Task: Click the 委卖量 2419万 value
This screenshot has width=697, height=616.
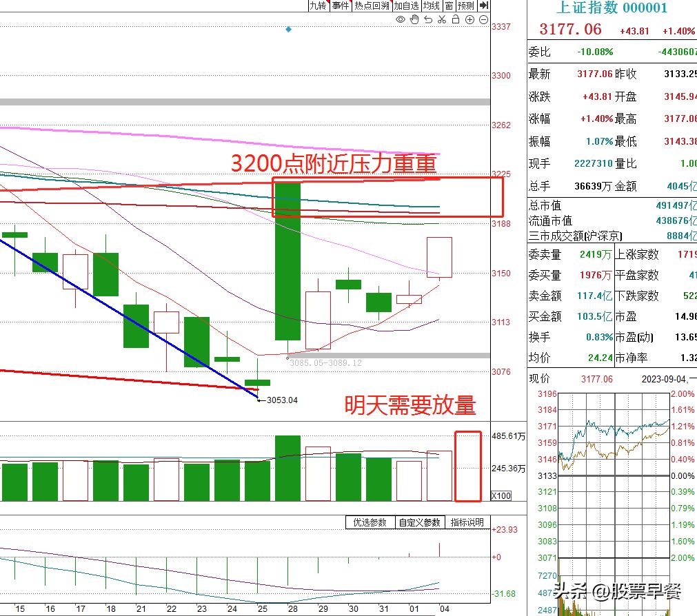Action: click(596, 254)
